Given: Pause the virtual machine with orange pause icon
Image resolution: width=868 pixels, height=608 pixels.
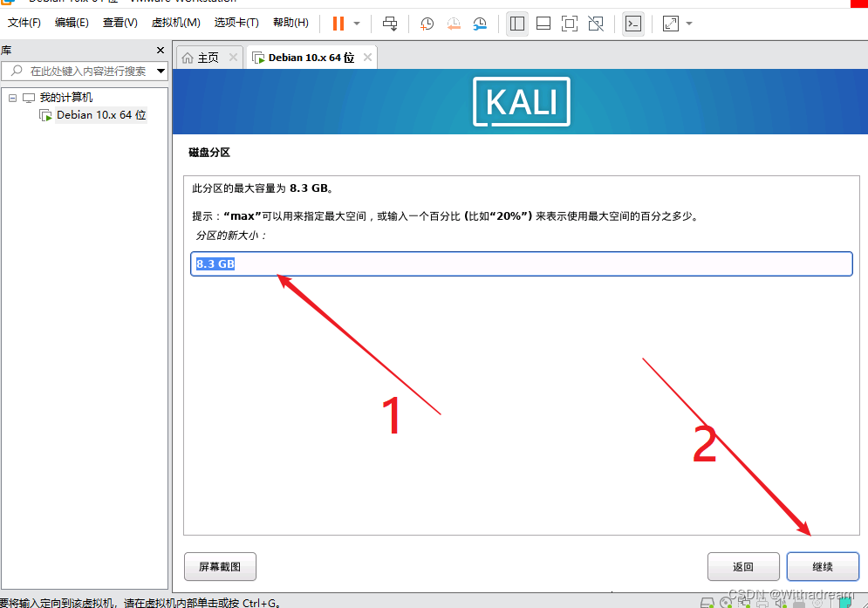Looking at the screenshot, I should [x=338, y=24].
